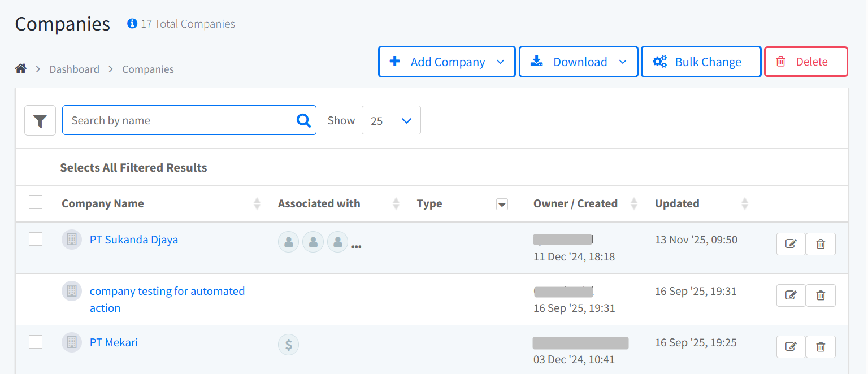868x374 pixels.
Task: Click the filter funnel icon
Action: tap(40, 120)
